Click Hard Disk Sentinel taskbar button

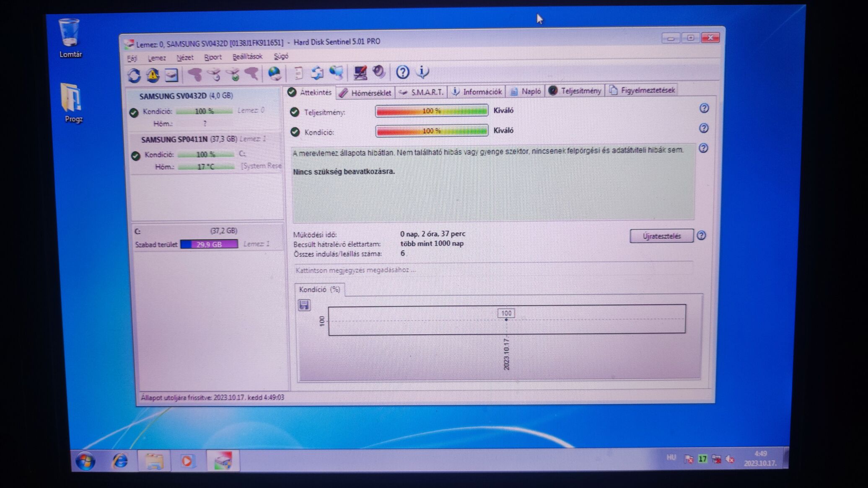click(223, 461)
